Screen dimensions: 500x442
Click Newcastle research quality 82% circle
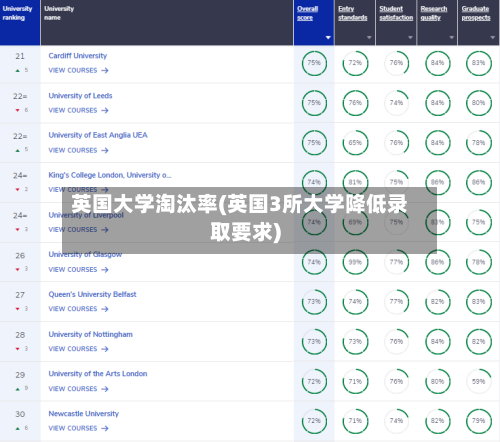437,421
